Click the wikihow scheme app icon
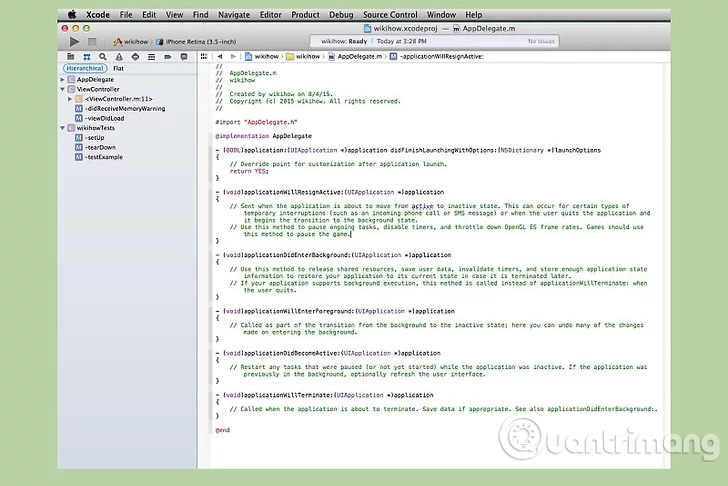728x486 pixels. (118, 42)
